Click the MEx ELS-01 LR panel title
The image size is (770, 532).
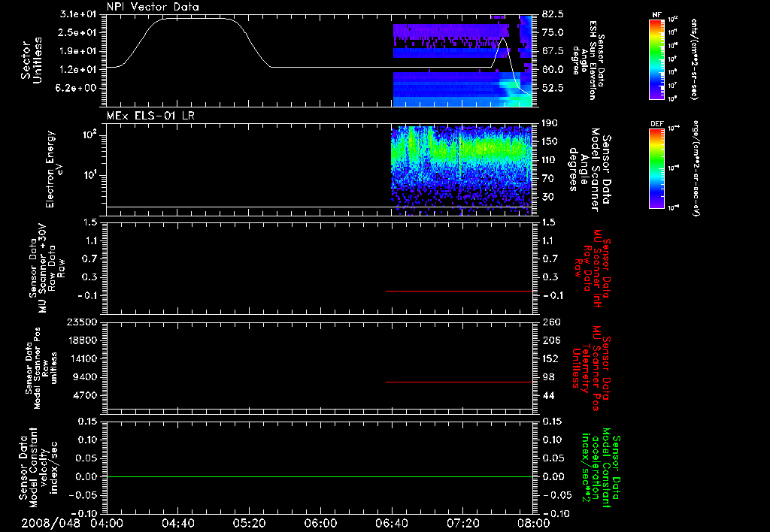[150, 116]
